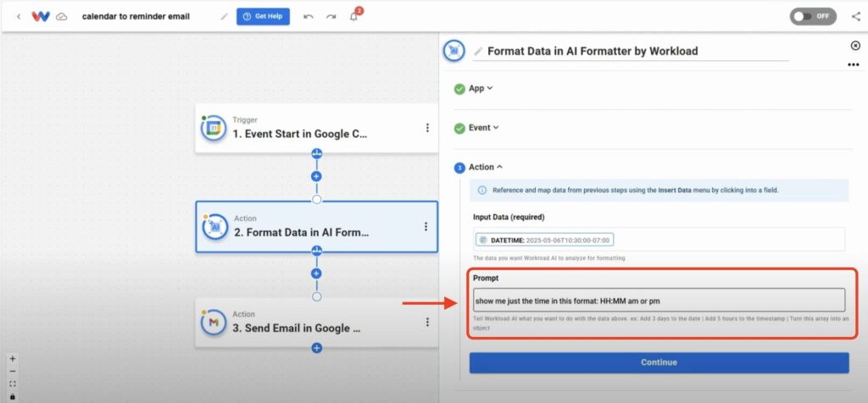The image size is (868, 403).
Task: Click the Input Data field
Action: [659, 240]
